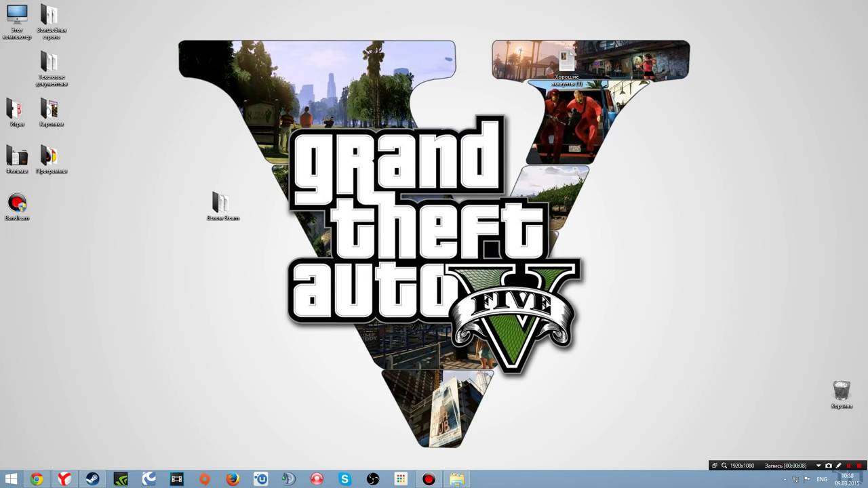Open OBS Studio from the taskbar
Image resolution: width=868 pixels, height=488 pixels.
click(x=373, y=479)
